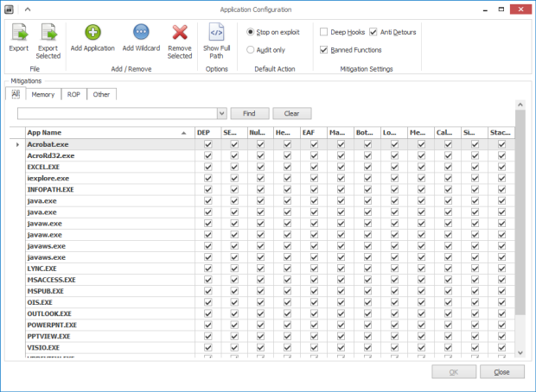Screen dimensions: 536x392
Task: Uncheck the Banned Functions checkbox
Action: [x=323, y=50]
